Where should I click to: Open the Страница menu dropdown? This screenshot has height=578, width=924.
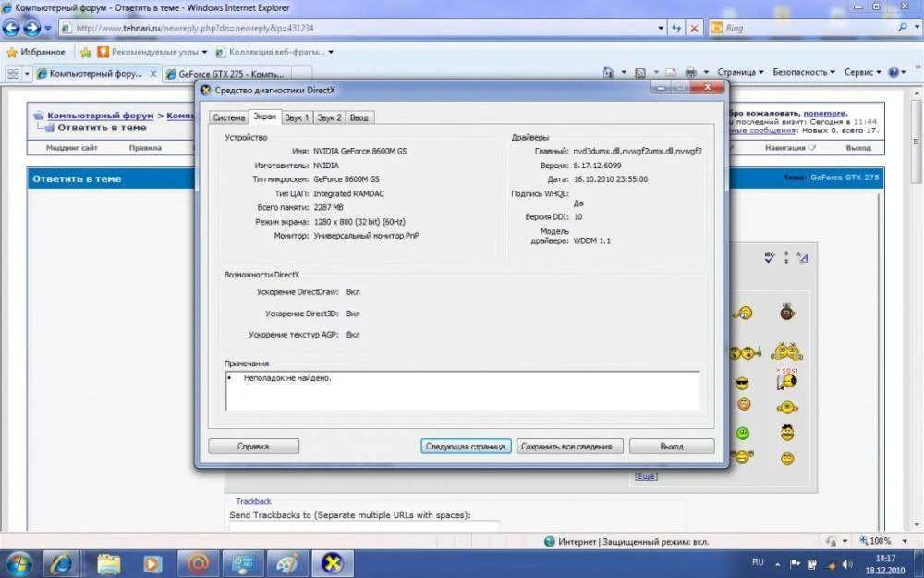click(739, 72)
